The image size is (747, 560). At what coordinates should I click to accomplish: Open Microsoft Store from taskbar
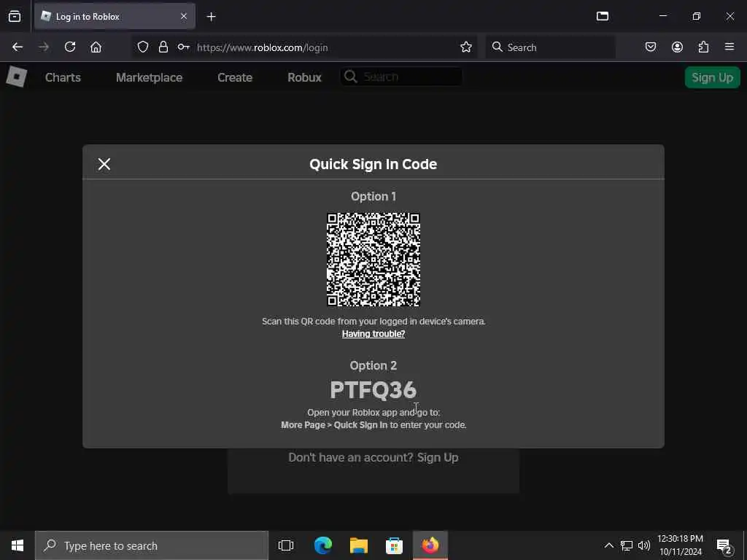click(x=394, y=545)
